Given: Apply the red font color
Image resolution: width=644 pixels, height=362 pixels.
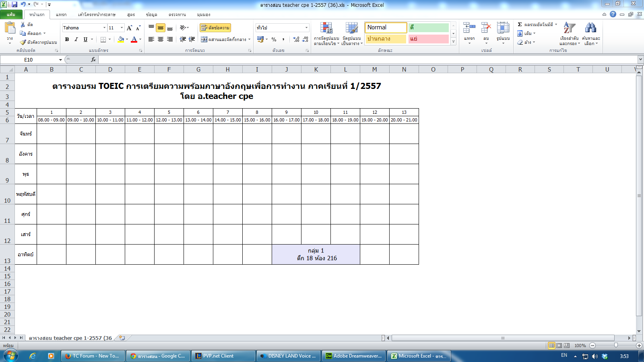Looking at the screenshot, I should 134,39.
